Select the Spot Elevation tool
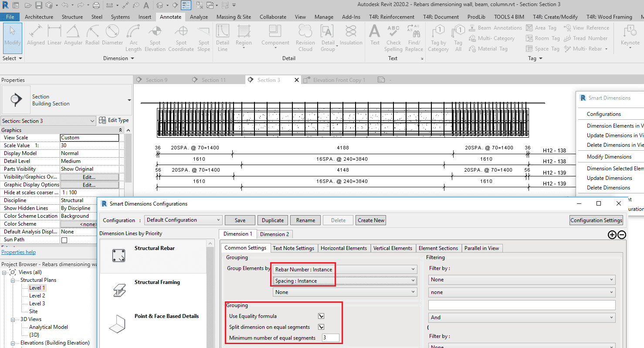Image resolution: width=644 pixels, height=348 pixels. [155, 38]
